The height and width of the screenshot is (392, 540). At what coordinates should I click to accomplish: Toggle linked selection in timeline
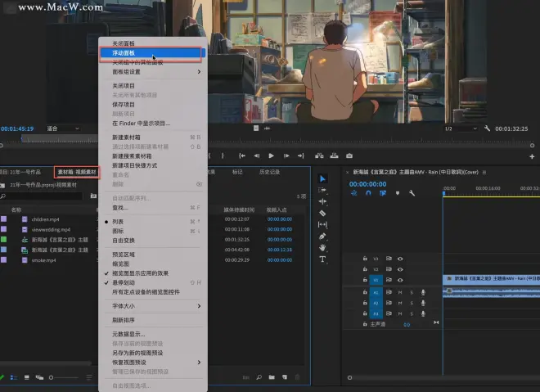383,193
